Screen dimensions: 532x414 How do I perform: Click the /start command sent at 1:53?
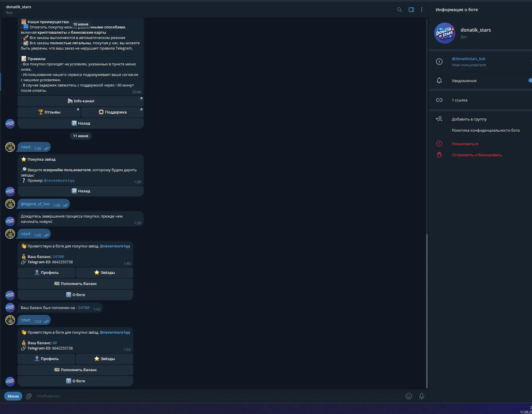point(26,320)
